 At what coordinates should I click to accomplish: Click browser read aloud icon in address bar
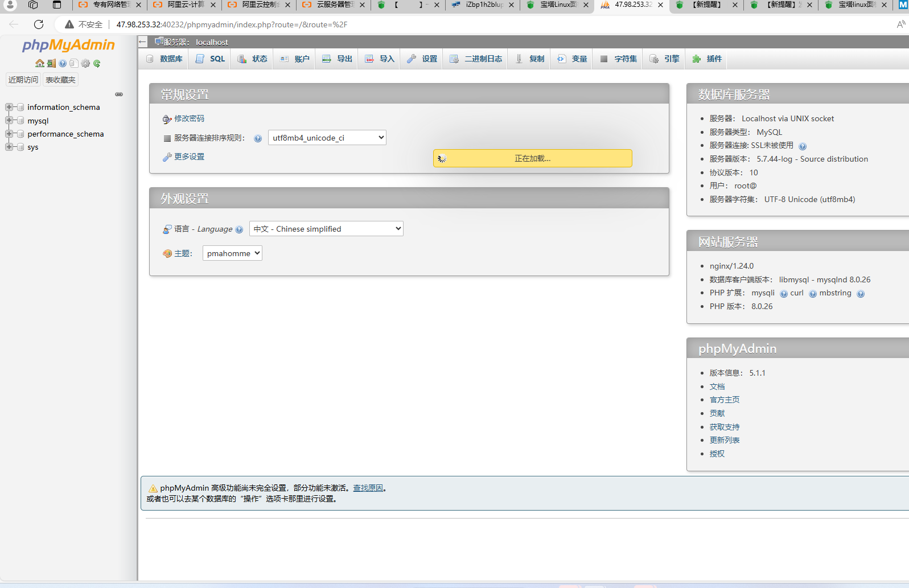900,24
